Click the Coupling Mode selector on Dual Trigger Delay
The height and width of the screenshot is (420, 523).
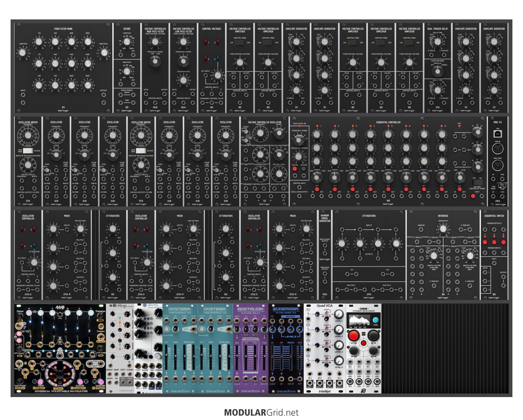click(438, 71)
